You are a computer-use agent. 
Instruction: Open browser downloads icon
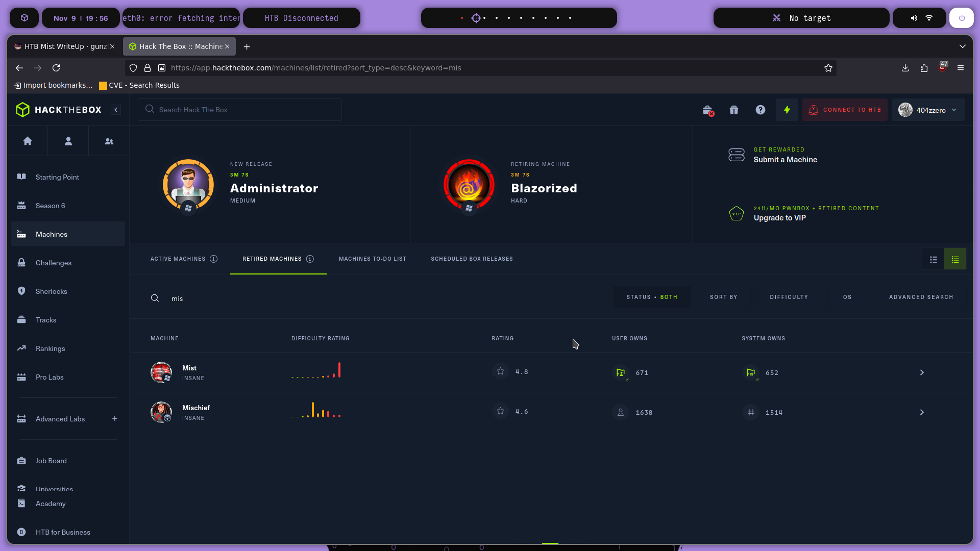click(905, 68)
